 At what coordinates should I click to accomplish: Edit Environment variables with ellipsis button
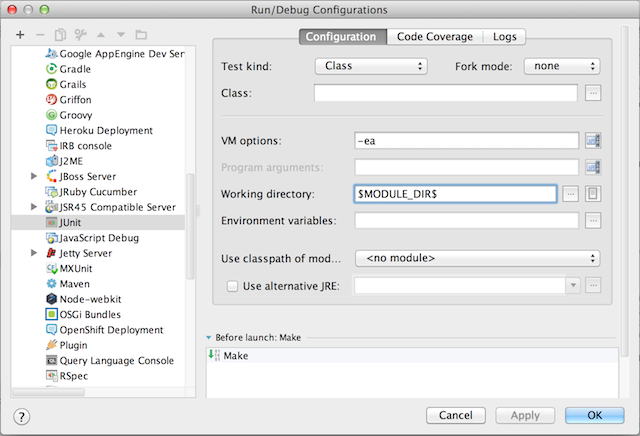coord(593,221)
